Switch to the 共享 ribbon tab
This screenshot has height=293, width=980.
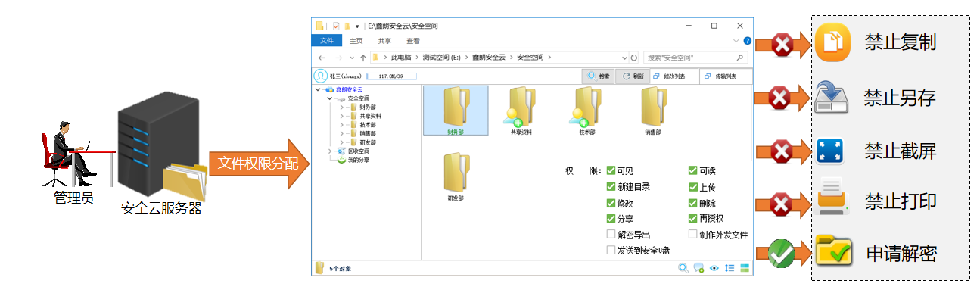pyautogui.click(x=384, y=41)
